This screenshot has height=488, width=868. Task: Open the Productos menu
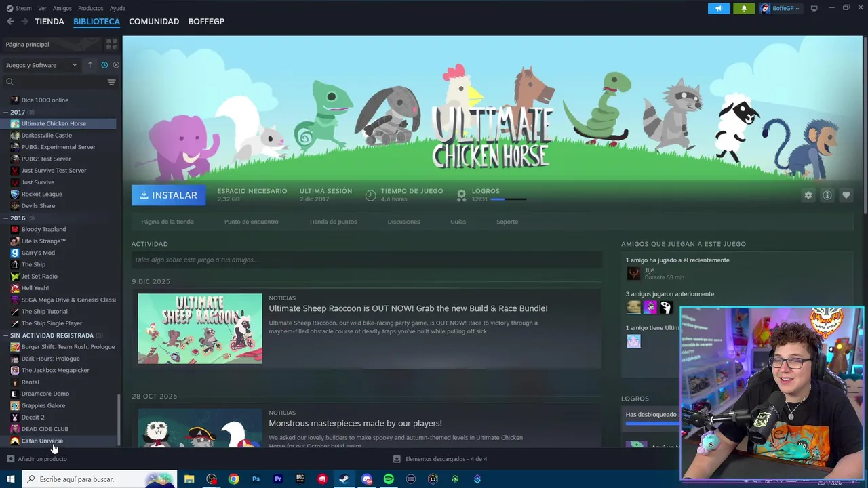[x=91, y=8]
